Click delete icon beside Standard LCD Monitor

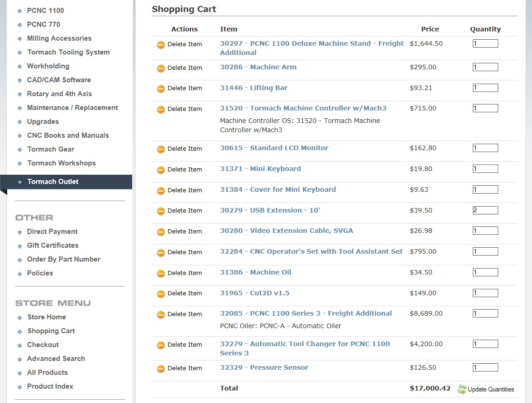[x=161, y=149]
